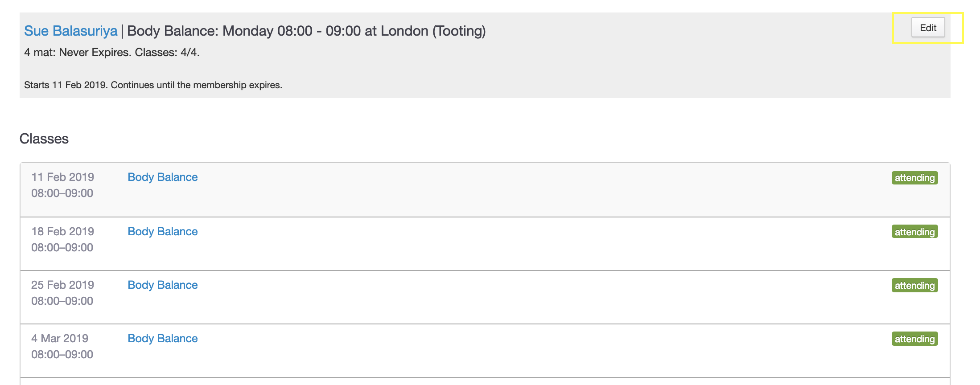Click the 'Continues until the membership expires' note
This screenshot has height=385, width=980.
point(196,85)
